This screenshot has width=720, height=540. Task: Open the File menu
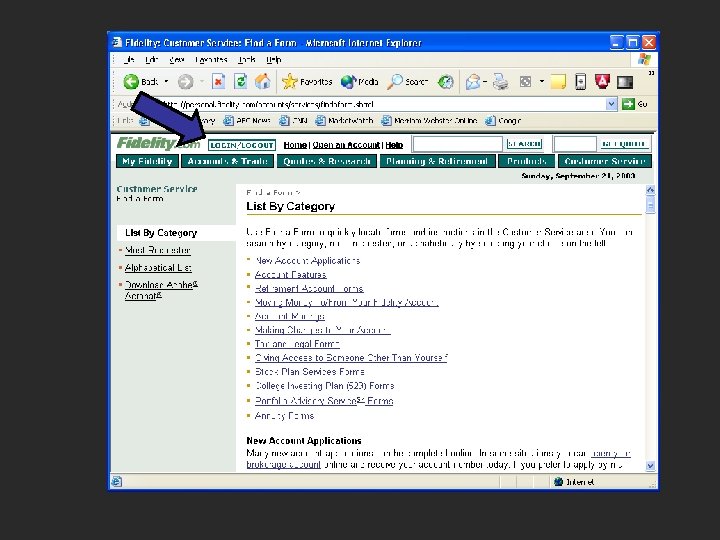click(129, 60)
